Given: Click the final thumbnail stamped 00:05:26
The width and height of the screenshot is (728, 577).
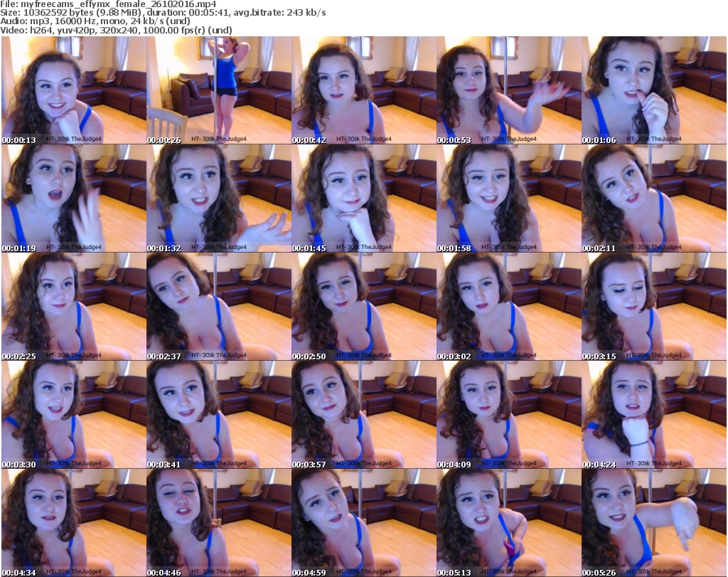Looking at the screenshot, I should [x=654, y=523].
